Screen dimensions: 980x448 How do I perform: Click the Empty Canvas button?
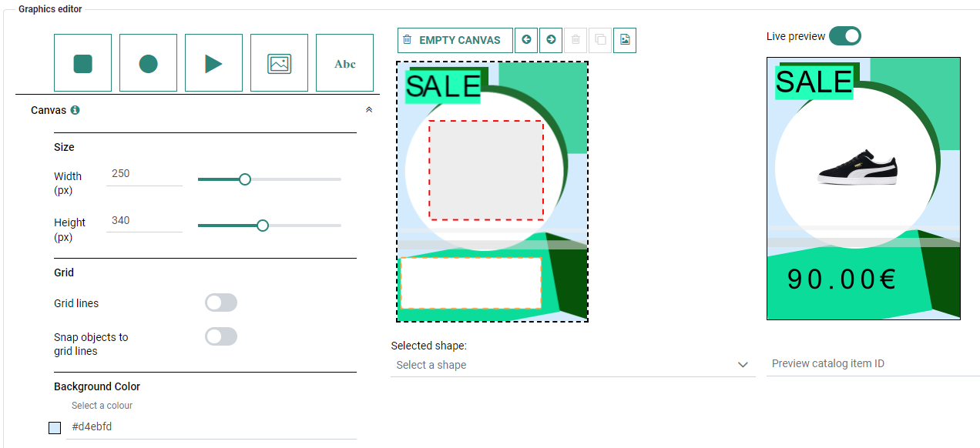click(455, 40)
